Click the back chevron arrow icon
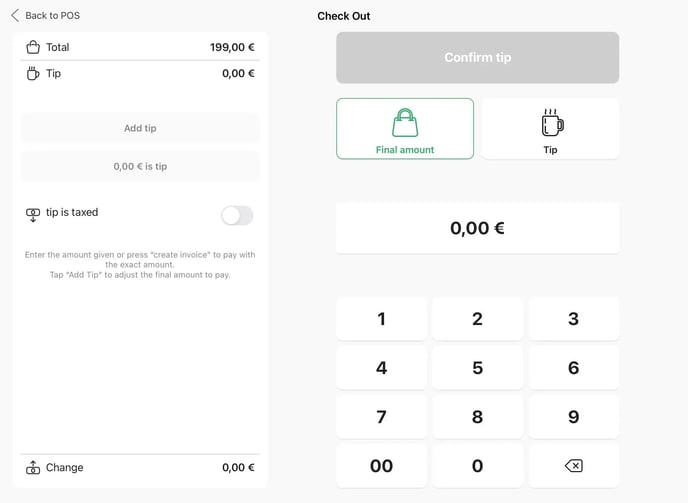 [15, 15]
